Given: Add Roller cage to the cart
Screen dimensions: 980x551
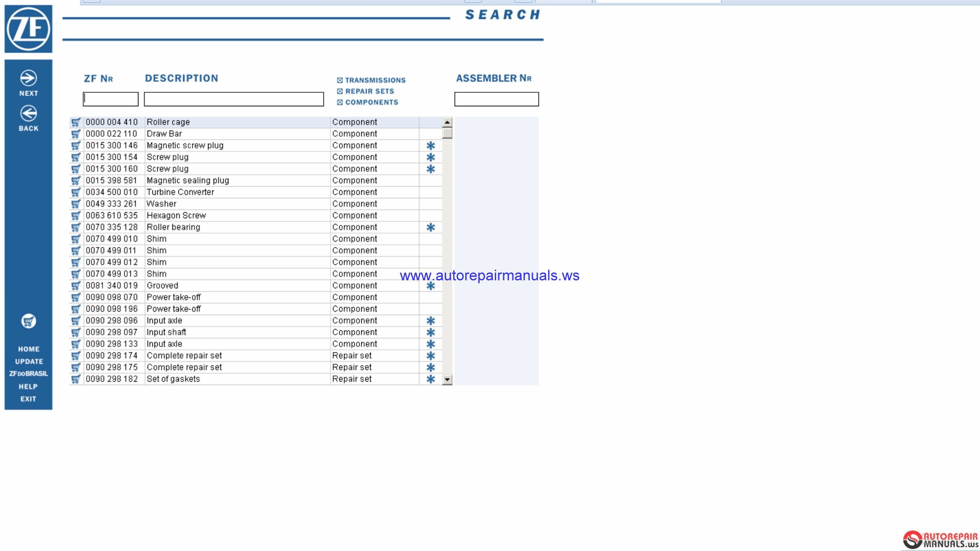Looking at the screenshot, I should [x=76, y=122].
